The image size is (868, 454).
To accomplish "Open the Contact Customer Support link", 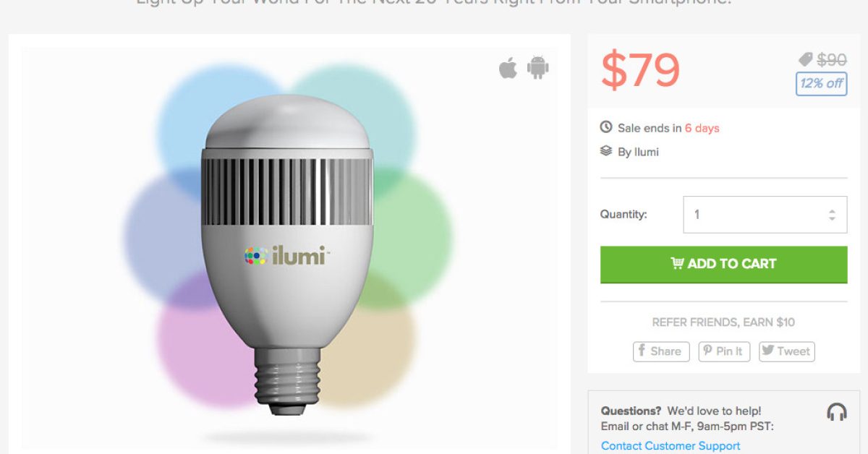I will point(671,446).
